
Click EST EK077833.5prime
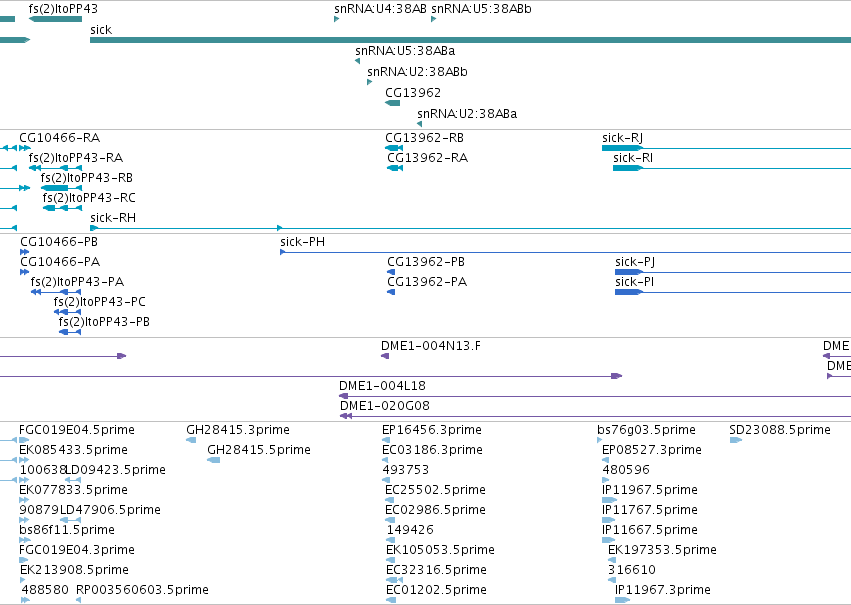pos(74,491)
